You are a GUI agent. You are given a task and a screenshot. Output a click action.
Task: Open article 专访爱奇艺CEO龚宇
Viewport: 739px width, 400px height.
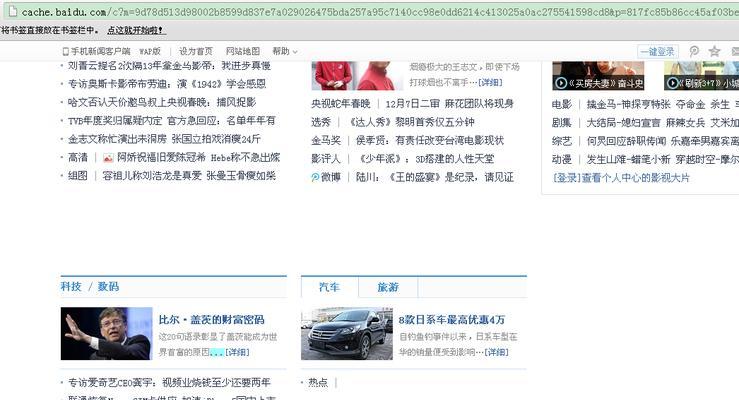(169, 383)
